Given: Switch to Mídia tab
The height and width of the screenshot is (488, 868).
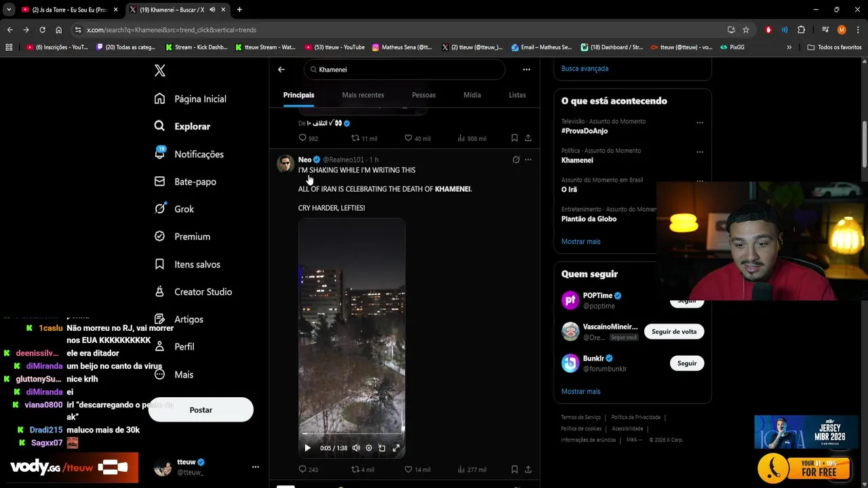Looking at the screenshot, I should [x=472, y=95].
